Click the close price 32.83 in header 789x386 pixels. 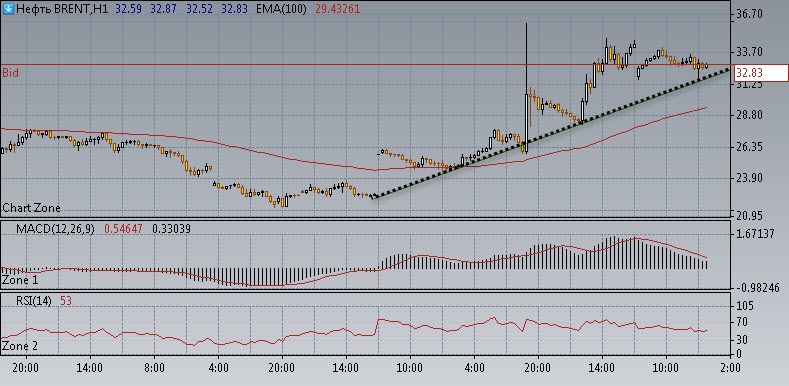[235, 9]
